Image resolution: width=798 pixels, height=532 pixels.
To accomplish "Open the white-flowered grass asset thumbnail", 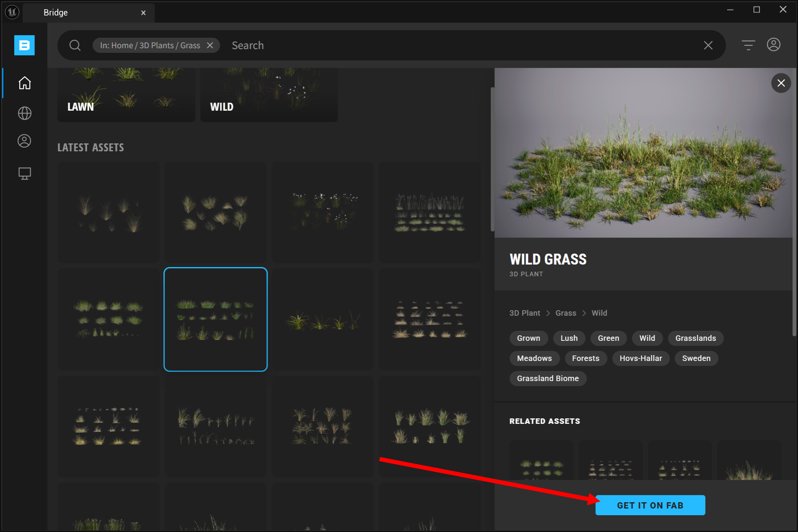I will click(323, 213).
